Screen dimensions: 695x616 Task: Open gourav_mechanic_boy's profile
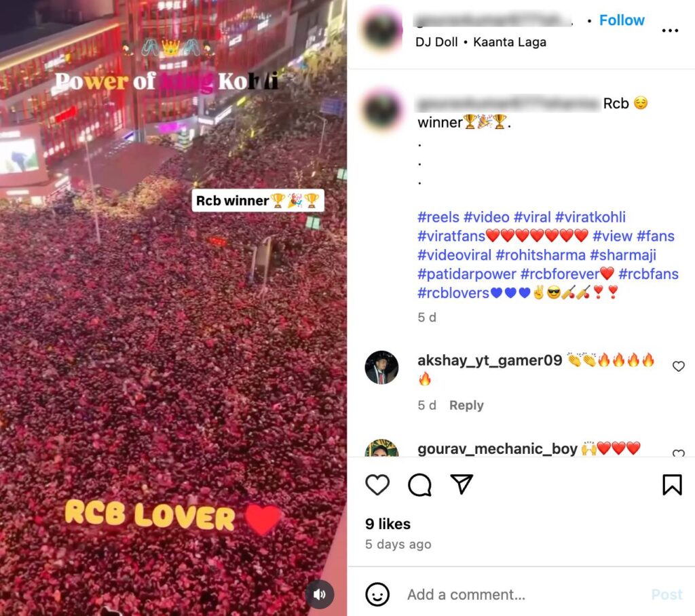pos(497,449)
